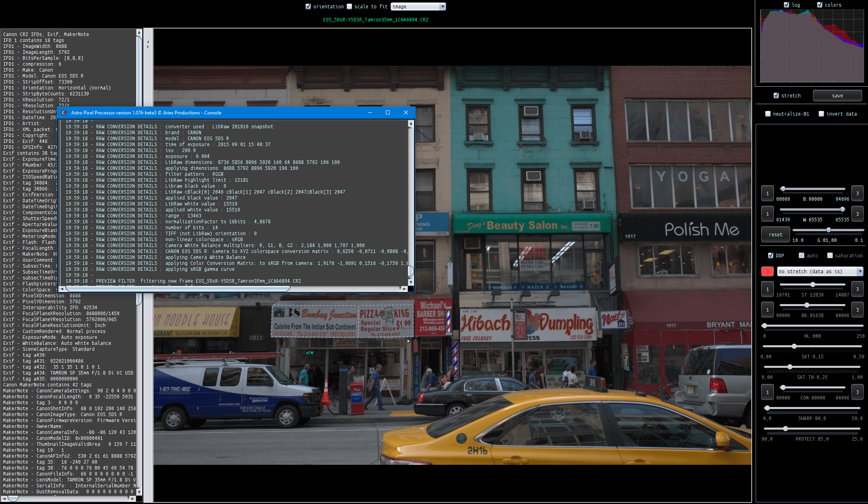This screenshot has height=504, width=868.
Task: Click the console window's app icon
Action: pos(64,113)
